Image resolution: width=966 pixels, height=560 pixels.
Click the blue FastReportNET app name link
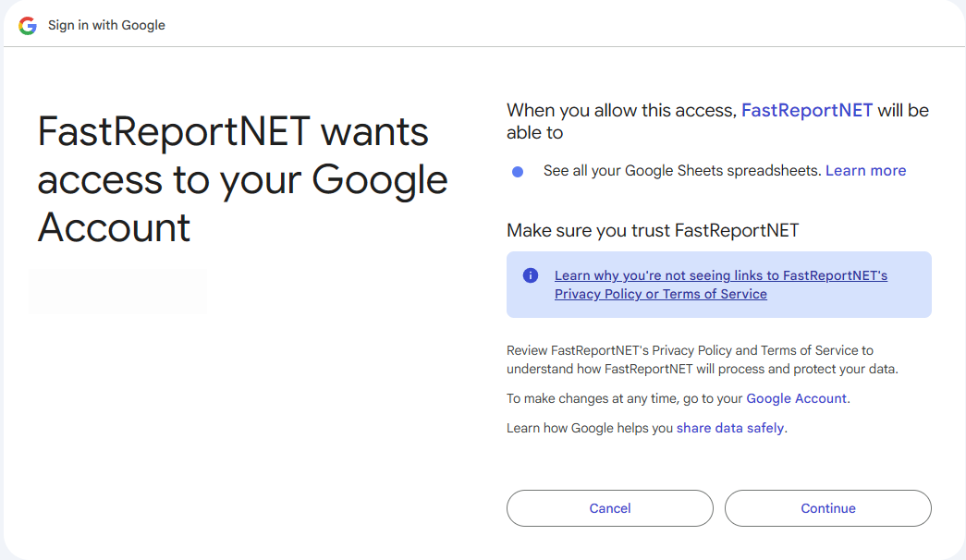807,111
